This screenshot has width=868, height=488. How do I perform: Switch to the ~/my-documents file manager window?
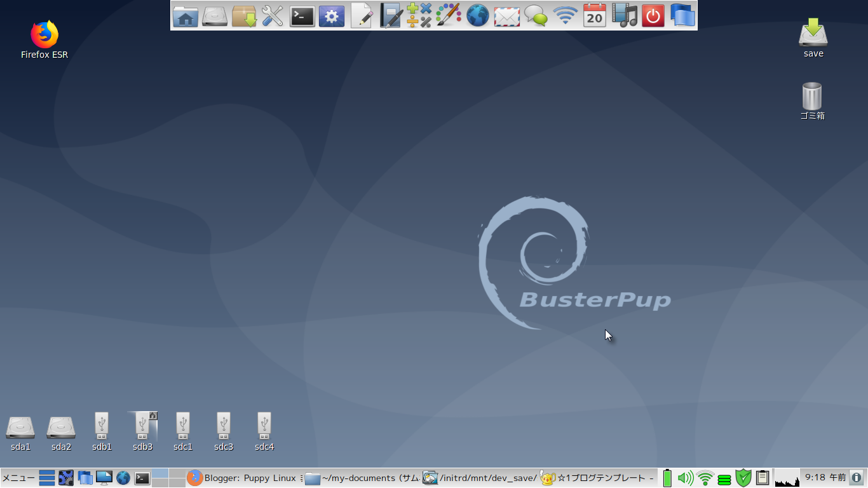362,478
